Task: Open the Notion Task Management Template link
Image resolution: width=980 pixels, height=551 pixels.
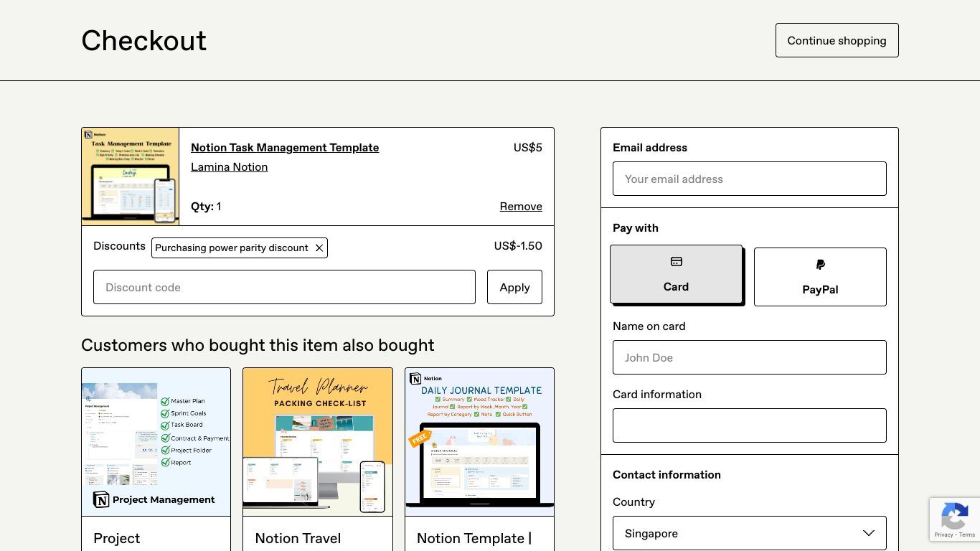Action: [x=285, y=148]
